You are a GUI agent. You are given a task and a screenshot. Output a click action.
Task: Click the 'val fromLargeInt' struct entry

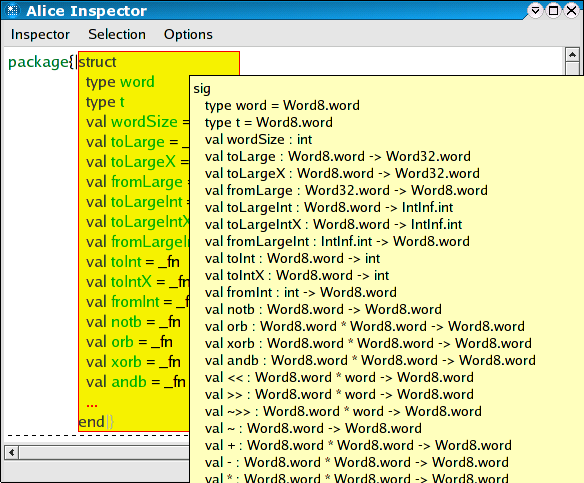137,242
